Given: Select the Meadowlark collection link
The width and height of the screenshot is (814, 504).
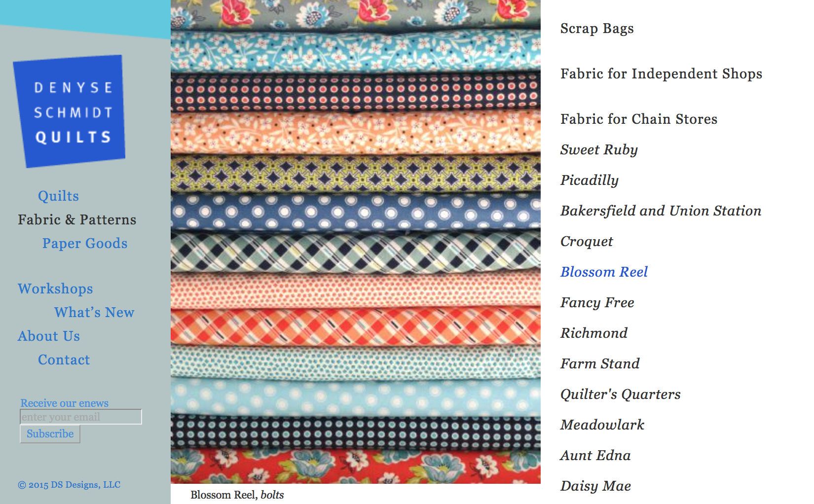Looking at the screenshot, I should (602, 425).
